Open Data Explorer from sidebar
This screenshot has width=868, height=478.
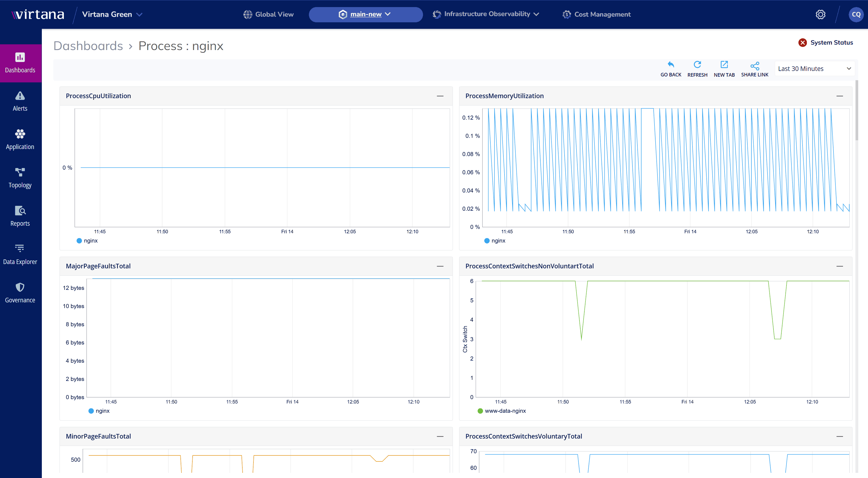20,254
